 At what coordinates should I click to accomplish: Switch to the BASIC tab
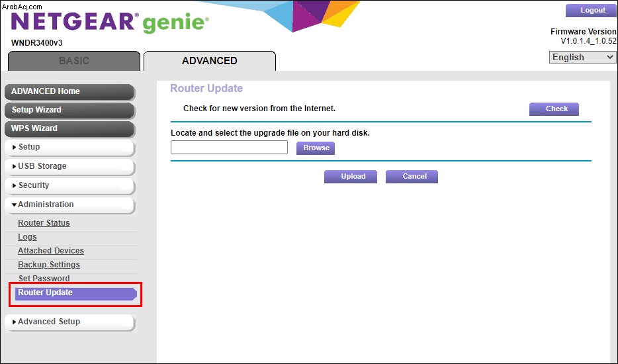74,61
